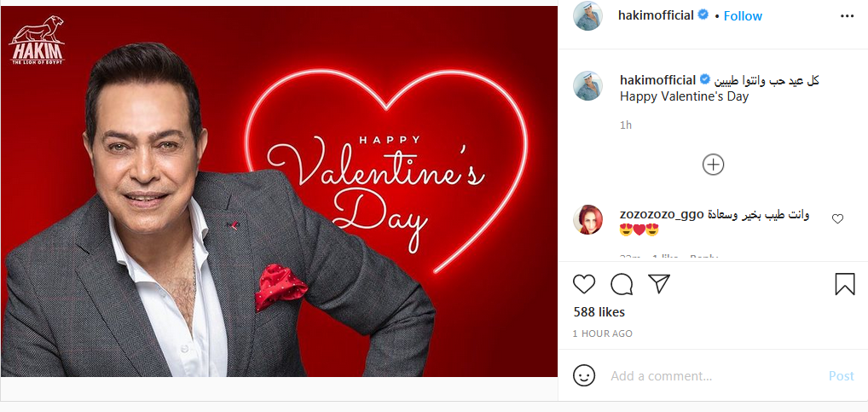Click the 1 HOUR AGO timestamp
868x412 pixels.
[603, 334]
